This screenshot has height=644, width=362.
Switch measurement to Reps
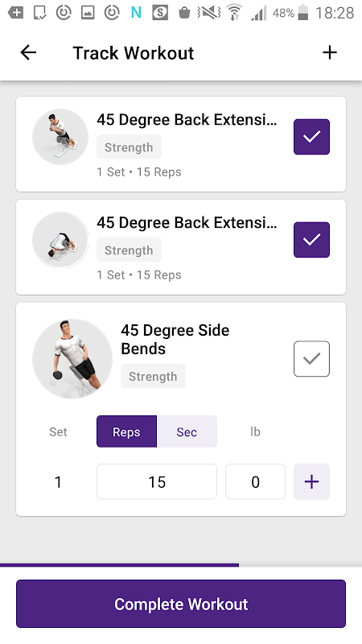[x=126, y=431]
